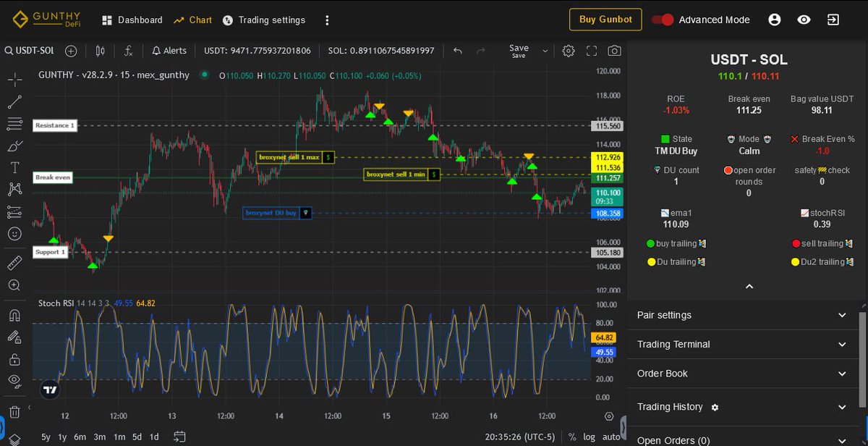Open the Fibonacci retracement tool group
Image resolution: width=868 pixels, height=446 pixels.
pos(14,124)
